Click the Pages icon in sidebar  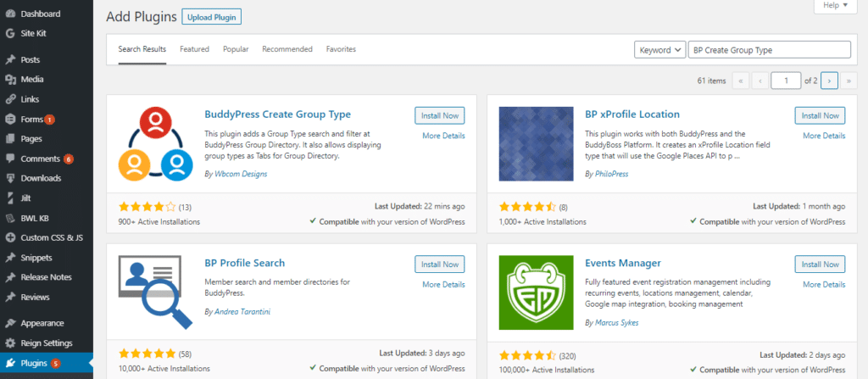[x=10, y=139]
